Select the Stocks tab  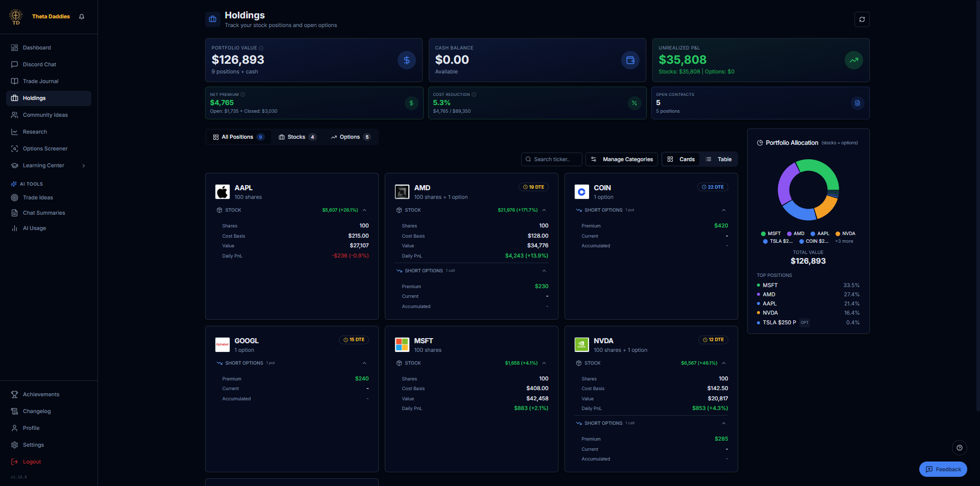point(298,137)
